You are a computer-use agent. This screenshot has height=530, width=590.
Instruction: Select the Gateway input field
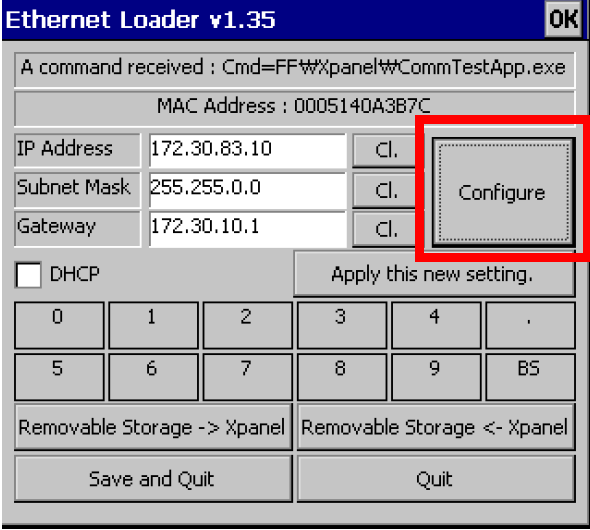tap(247, 229)
